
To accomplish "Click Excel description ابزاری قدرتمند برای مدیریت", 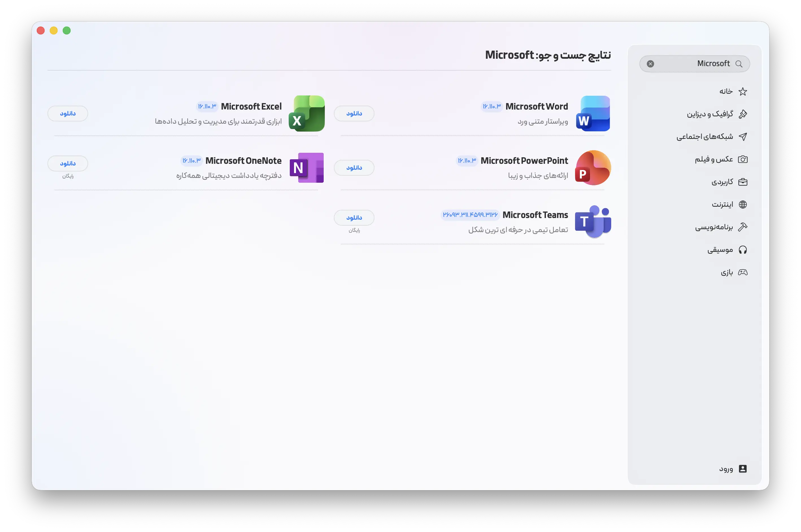I will tap(218, 121).
